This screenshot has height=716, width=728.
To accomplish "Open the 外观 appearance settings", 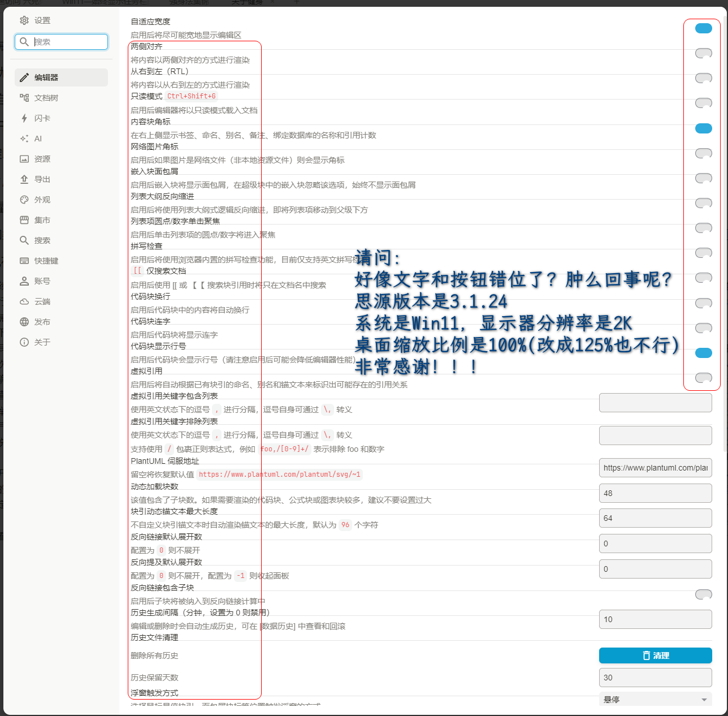I will pos(61,200).
